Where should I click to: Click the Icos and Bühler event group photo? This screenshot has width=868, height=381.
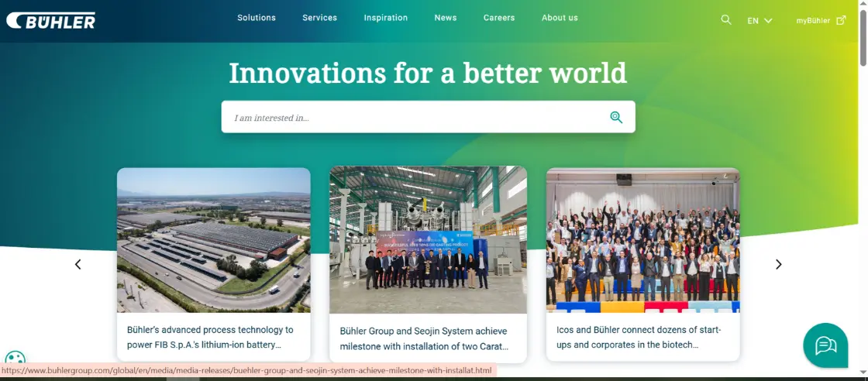(642, 240)
